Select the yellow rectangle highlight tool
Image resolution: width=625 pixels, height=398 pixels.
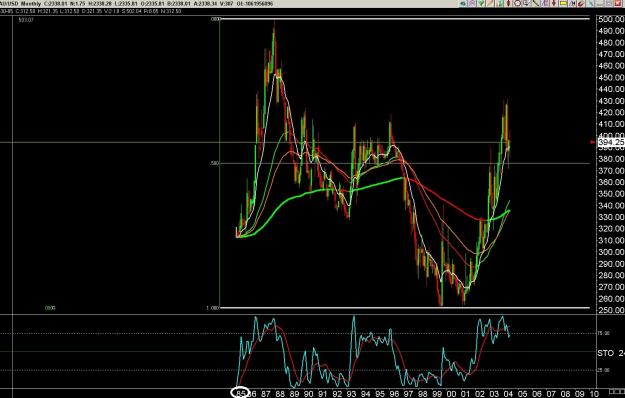point(563,4)
